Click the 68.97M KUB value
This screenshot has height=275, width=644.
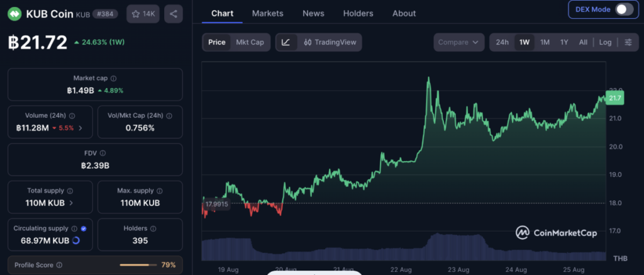tap(45, 241)
